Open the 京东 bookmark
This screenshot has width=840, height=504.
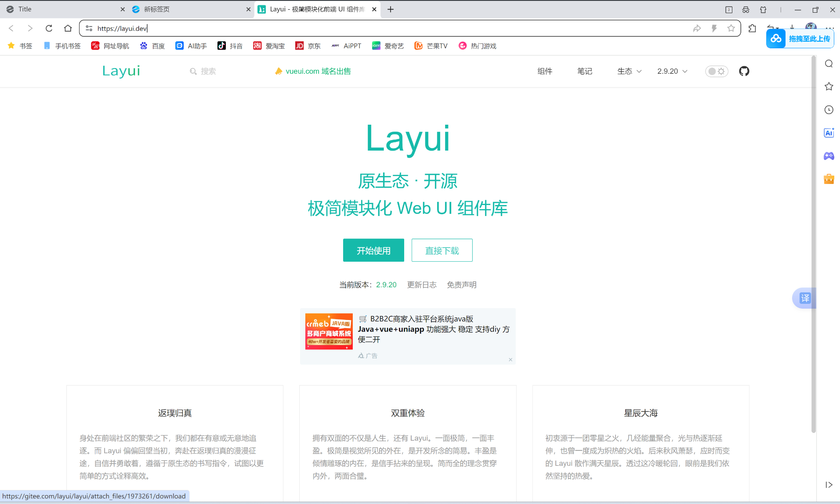[308, 46]
